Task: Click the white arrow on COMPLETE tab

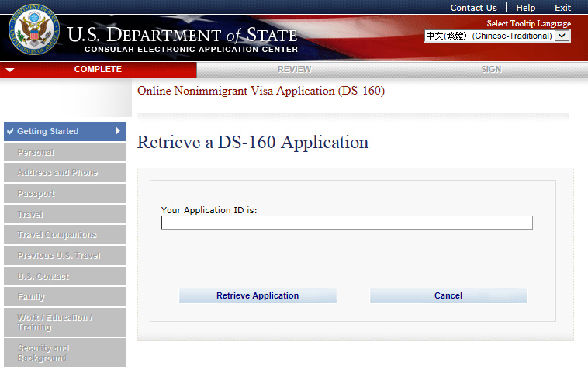Action: (10, 70)
